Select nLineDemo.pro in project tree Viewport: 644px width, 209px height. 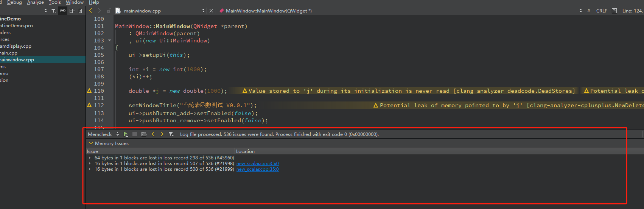click(x=16, y=26)
